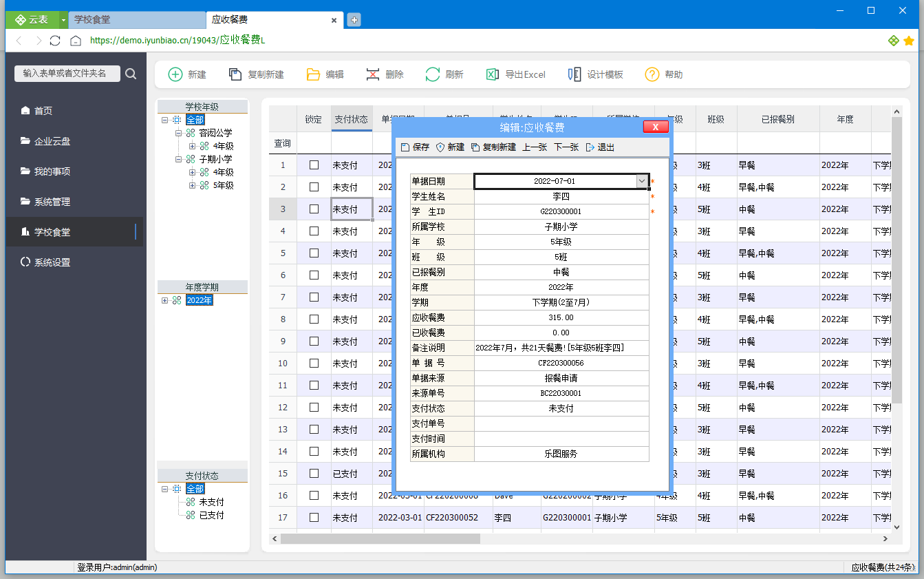Image resolution: width=924 pixels, height=579 pixels.
Task: Open the 单据日期 date dropdown arrow
Action: pyautogui.click(x=642, y=181)
